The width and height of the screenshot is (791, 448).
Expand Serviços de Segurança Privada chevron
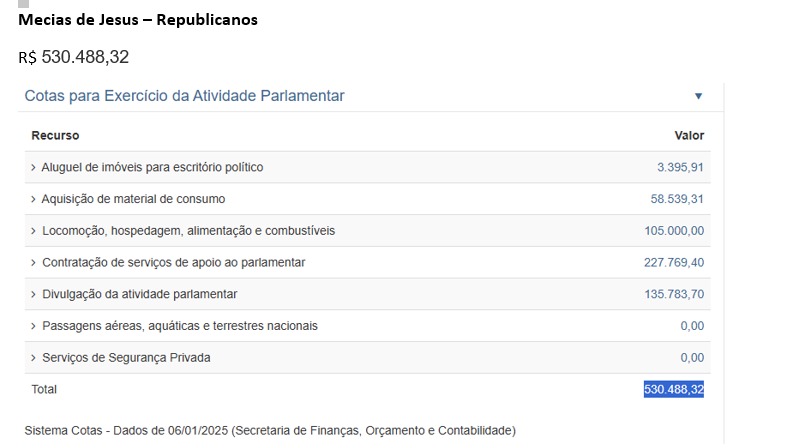(x=33, y=358)
